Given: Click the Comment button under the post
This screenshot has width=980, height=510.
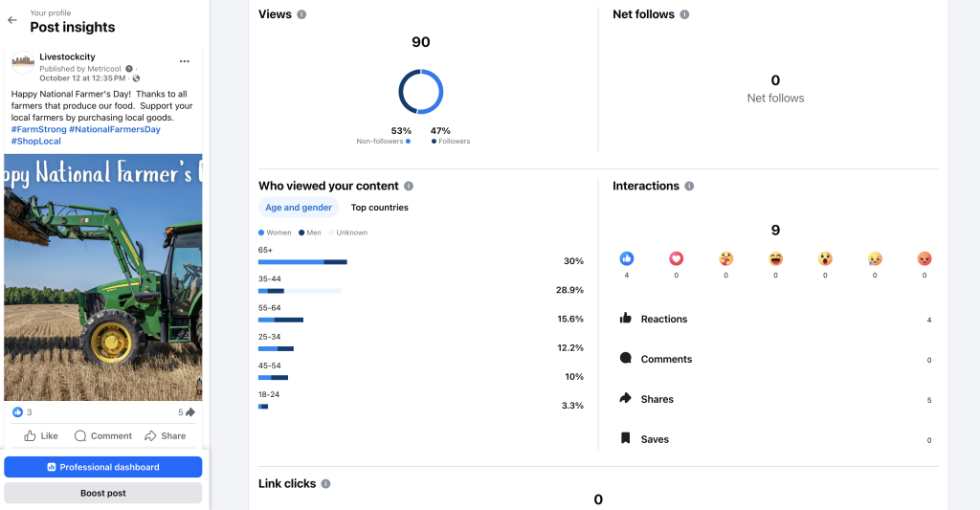Looking at the screenshot, I should tap(103, 436).
